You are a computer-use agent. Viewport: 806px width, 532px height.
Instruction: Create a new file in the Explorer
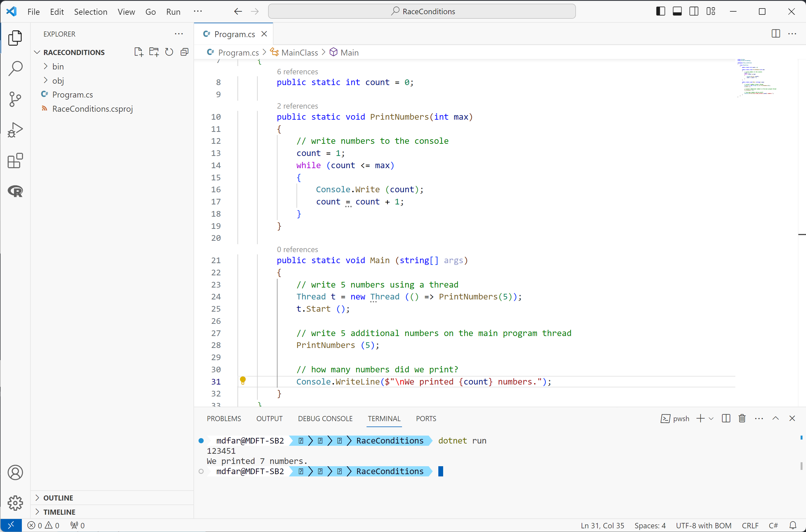138,52
